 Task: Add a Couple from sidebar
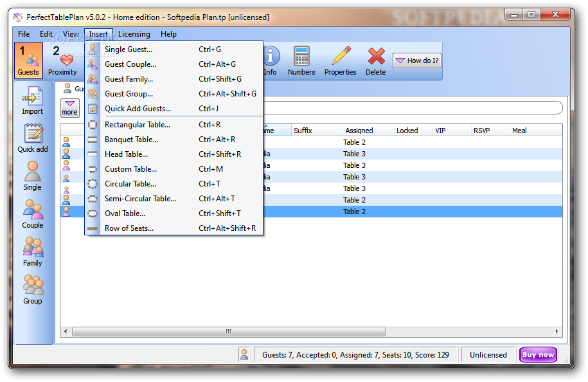click(x=33, y=214)
